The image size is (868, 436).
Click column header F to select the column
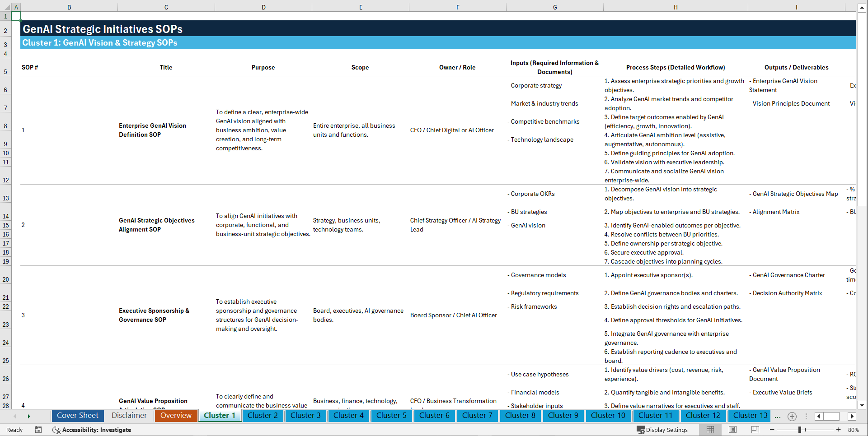pos(458,7)
